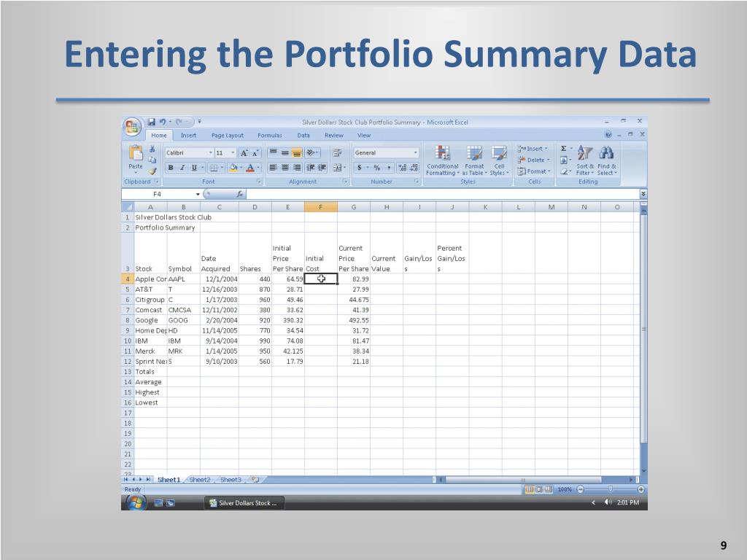Open Sheet2 worksheet tab
747x560 pixels.
[200, 480]
